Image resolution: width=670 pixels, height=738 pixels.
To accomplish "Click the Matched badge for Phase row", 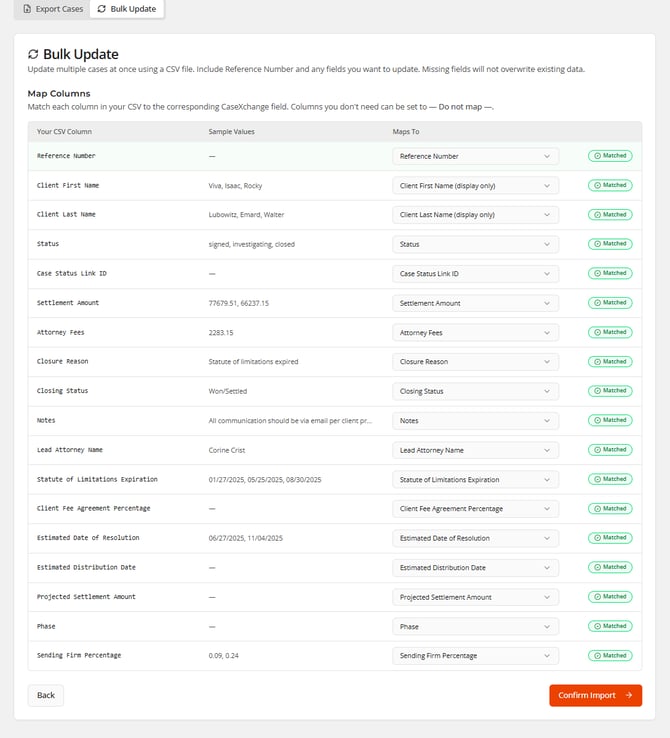I will (x=609, y=626).
